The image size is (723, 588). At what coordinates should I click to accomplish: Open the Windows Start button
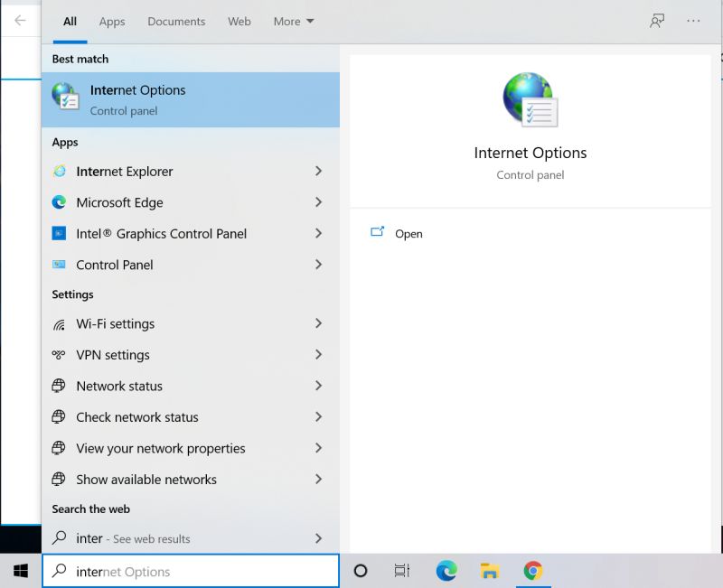(21, 571)
